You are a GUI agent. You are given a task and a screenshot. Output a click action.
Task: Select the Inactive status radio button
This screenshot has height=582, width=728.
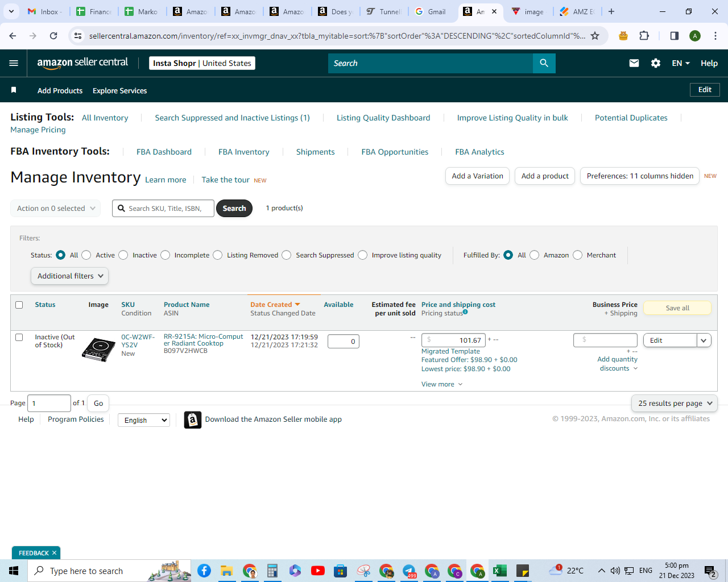pyautogui.click(x=123, y=255)
